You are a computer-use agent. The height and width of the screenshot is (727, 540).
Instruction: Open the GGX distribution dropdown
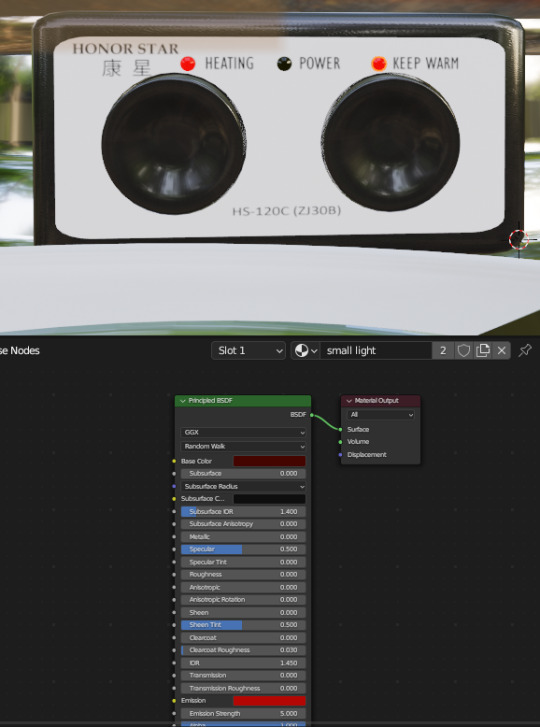point(243,433)
